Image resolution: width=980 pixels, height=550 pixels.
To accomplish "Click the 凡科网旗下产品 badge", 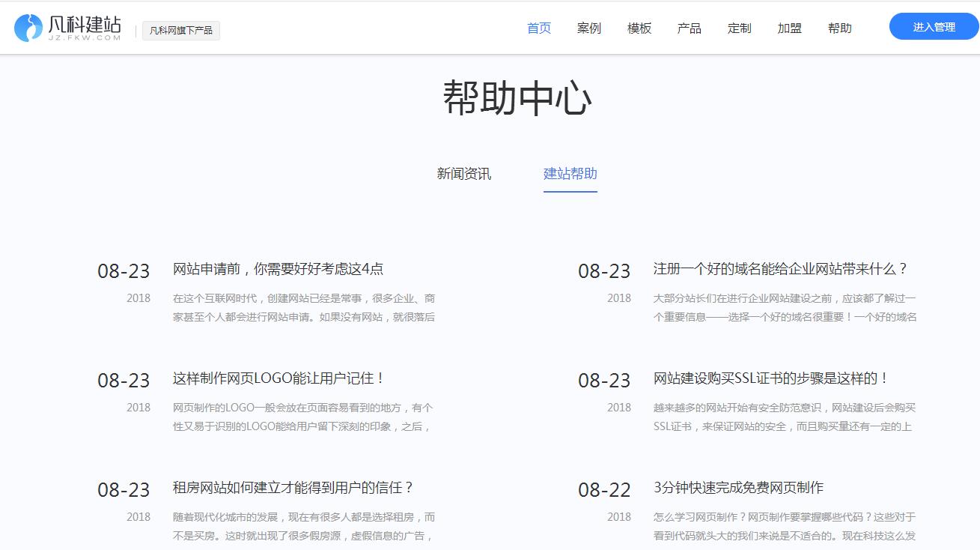I will click(x=181, y=31).
